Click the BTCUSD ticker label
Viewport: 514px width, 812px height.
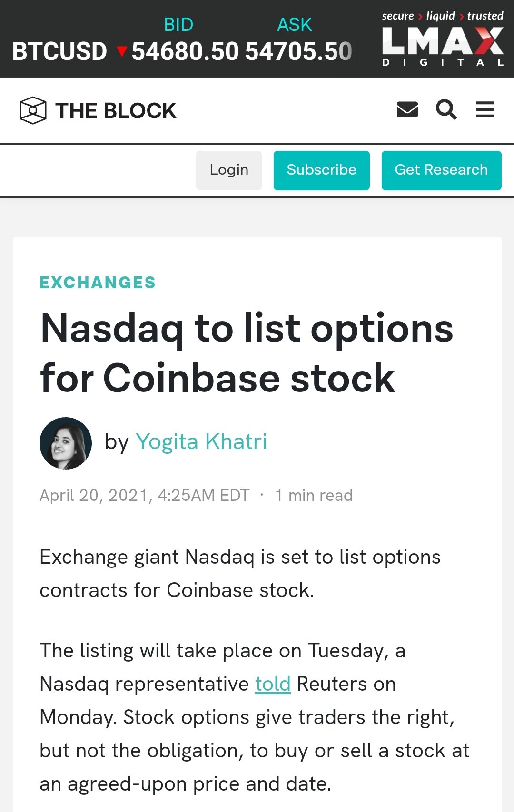(x=59, y=51)
